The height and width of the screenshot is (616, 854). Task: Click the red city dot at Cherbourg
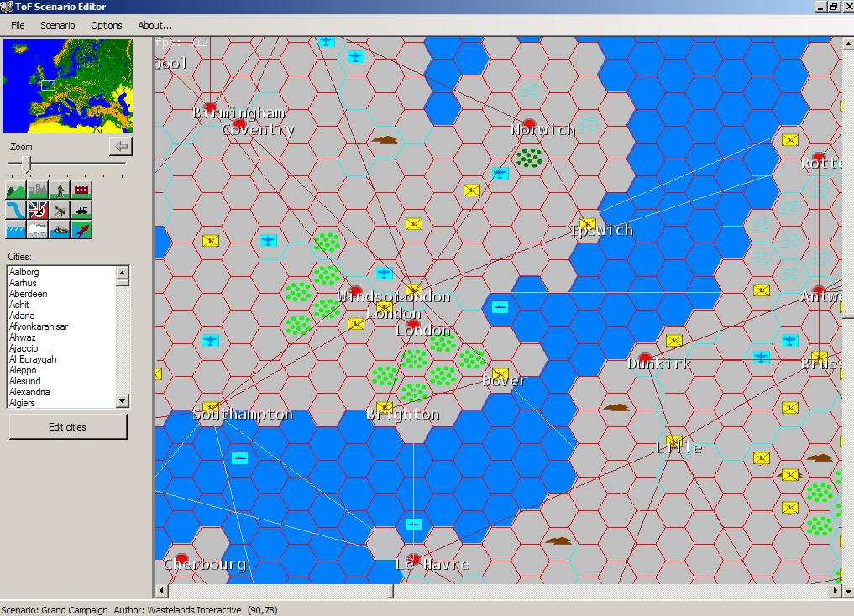(x=181, y=559)
